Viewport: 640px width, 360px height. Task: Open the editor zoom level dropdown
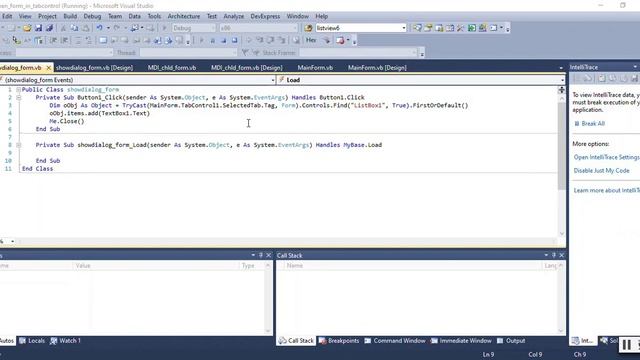(x=13, y=241)
